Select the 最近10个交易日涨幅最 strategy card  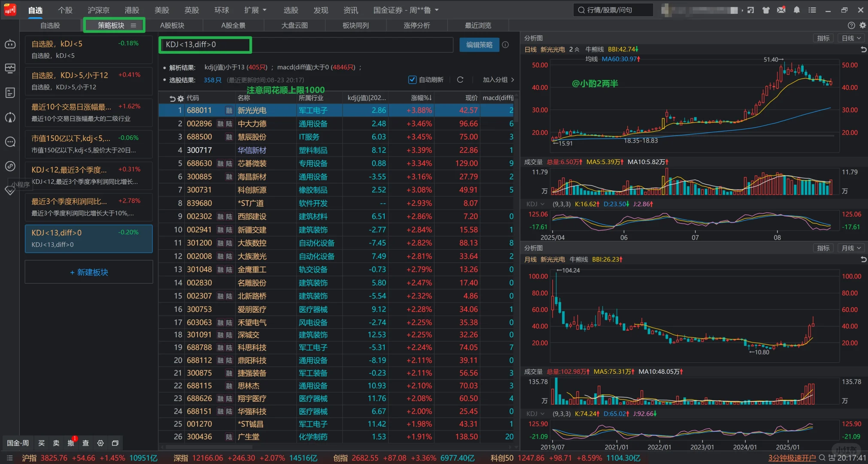pyautogui.click(x=88, y=112)
